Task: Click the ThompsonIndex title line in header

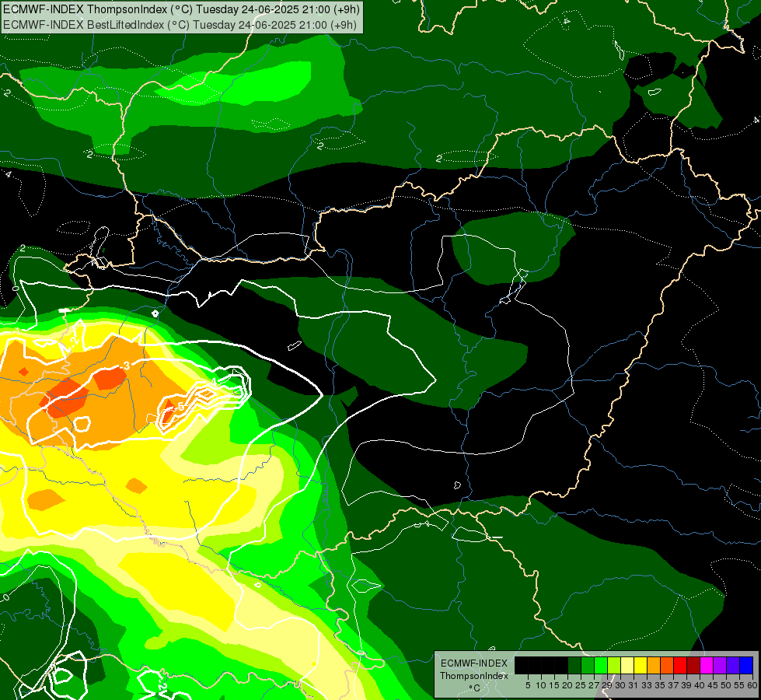Action: point(181,9)
